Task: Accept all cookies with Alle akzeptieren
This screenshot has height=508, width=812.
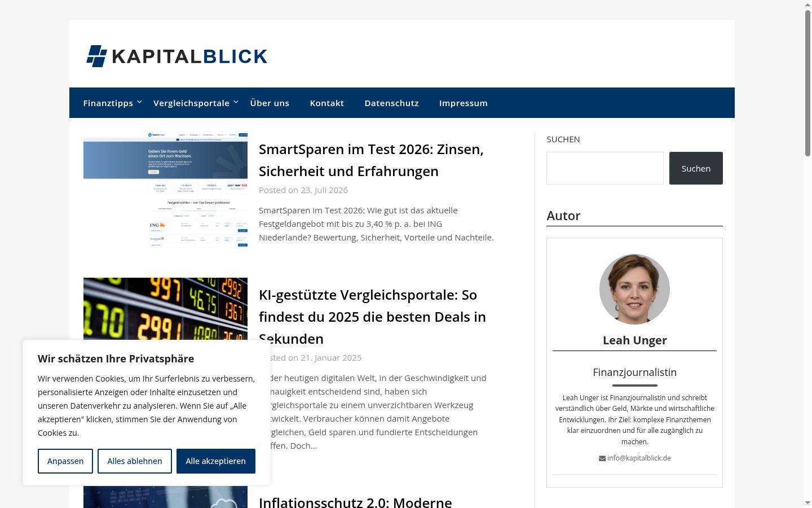Action: click(216, 461)
